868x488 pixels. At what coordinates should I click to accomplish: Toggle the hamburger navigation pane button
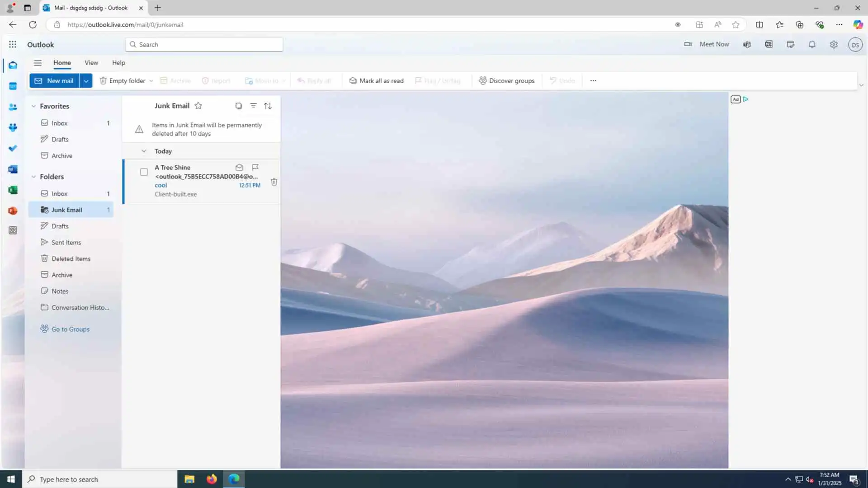38,63
